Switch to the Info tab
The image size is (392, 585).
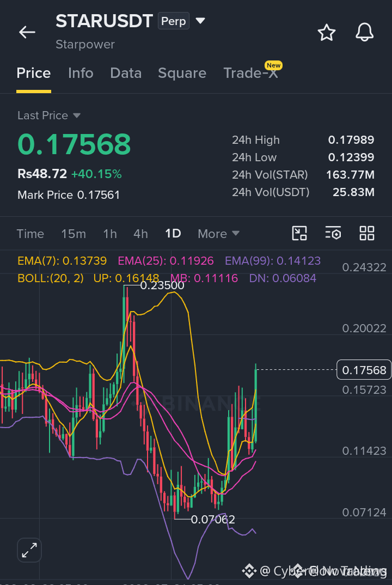pos(81,73)
